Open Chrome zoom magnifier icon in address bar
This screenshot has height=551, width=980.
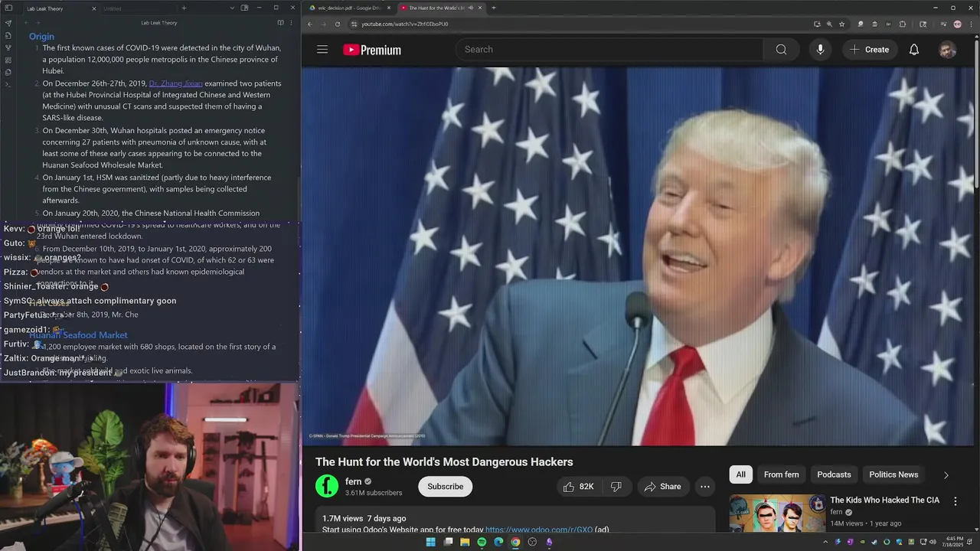tap(829, 24)
